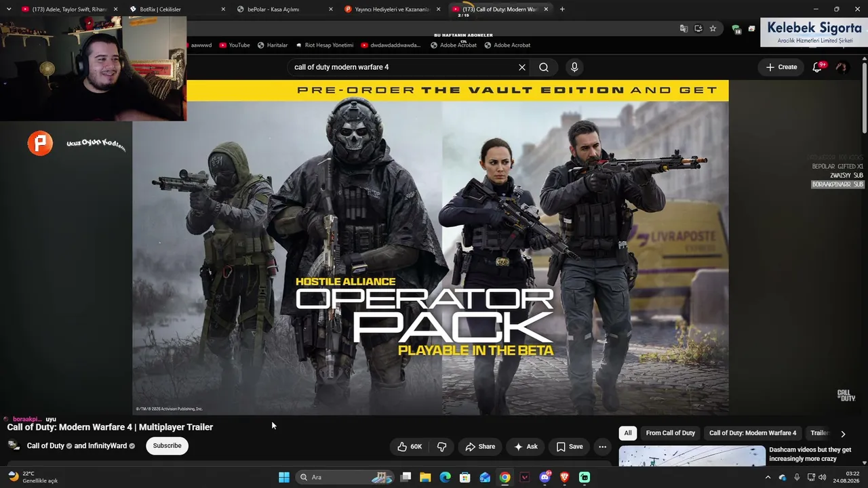Switch to Adele, Taylor Swift YouTube tab
The height and width of the screenshot is (488, 868).
click(x=69, y=9)
